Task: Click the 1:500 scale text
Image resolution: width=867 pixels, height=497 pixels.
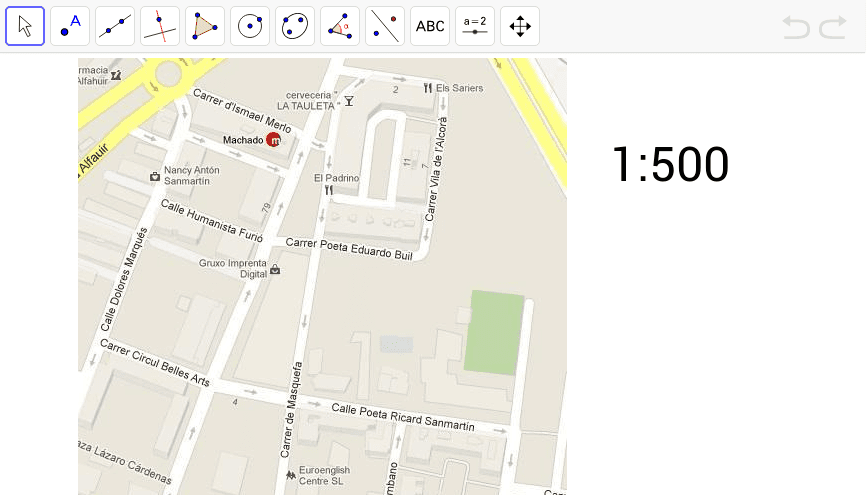Action: (671, 164)
